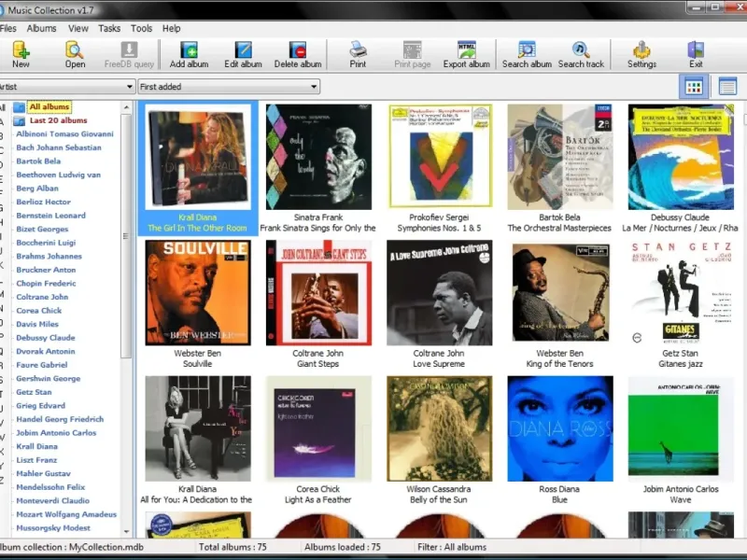Screen dimensions: 747x560
Task: Select The Girl In The Other Room cover
Action: coord(198,157)
